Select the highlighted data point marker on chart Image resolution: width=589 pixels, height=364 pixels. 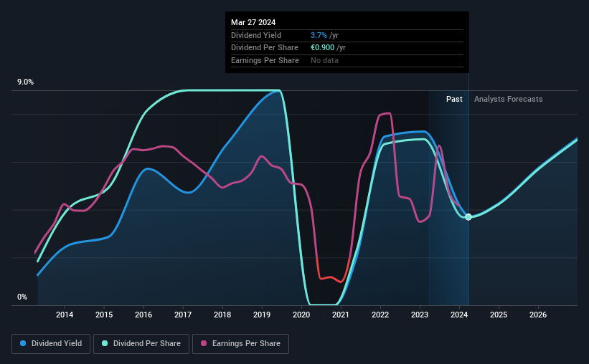(468, 217)
